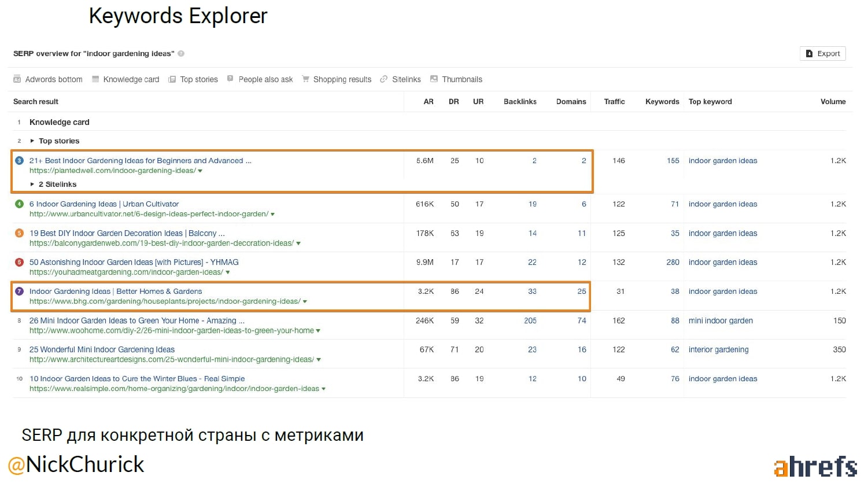Click the Thumbnails image icon
Screen dimensions: 868x483
(x=434, y=79)
